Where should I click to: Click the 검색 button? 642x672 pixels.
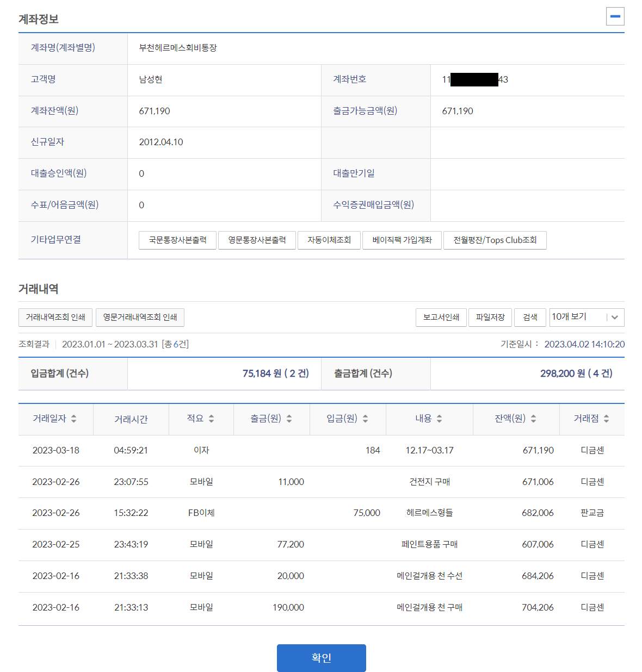530,317
